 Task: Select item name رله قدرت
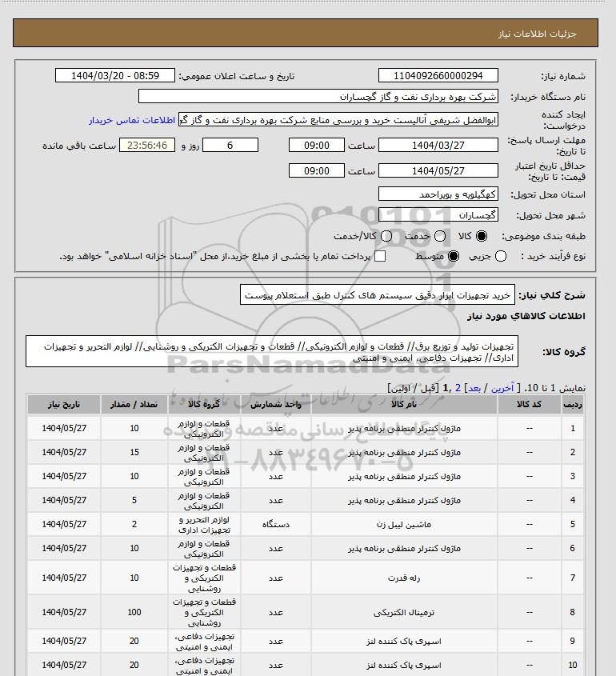[x=404, y=578]
